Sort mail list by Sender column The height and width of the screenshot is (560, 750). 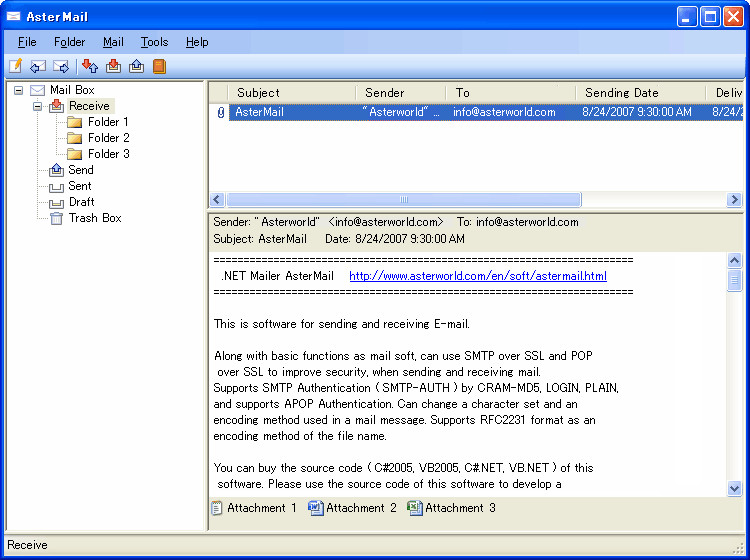[401, 93]
